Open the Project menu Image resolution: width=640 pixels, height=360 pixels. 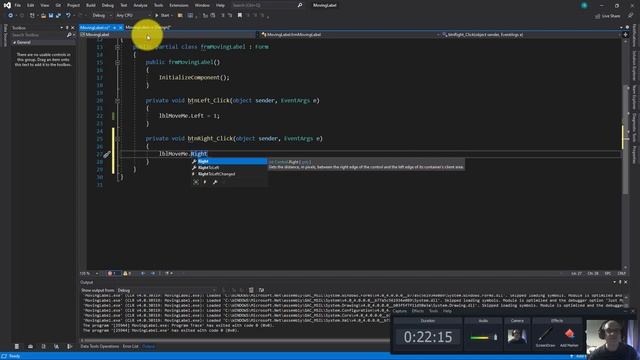coord(73,5)
